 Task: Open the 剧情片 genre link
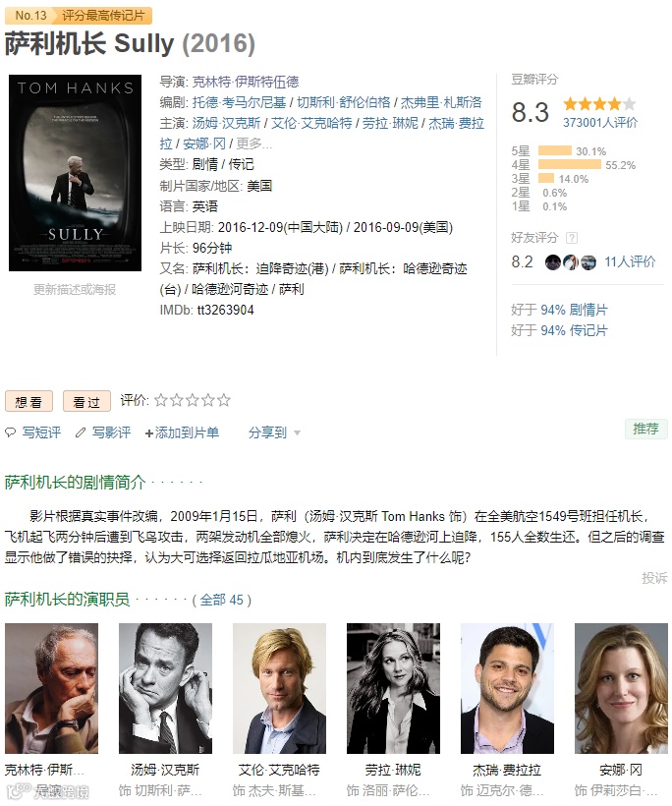click(588, 310)
